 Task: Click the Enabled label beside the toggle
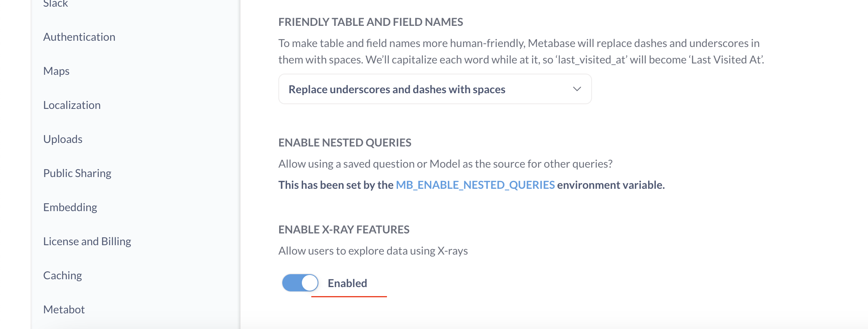pyautogui.click(x=347, y=283)
